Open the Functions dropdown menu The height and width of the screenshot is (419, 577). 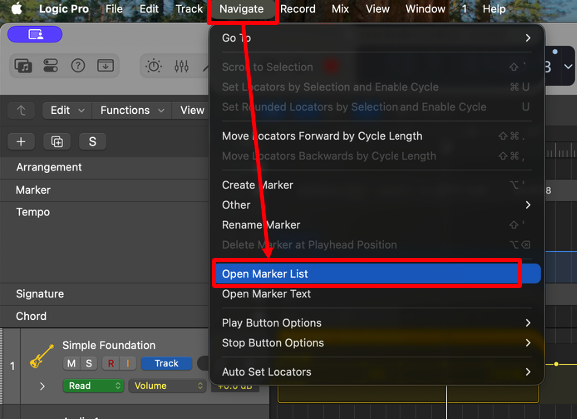tap(131, 110)
